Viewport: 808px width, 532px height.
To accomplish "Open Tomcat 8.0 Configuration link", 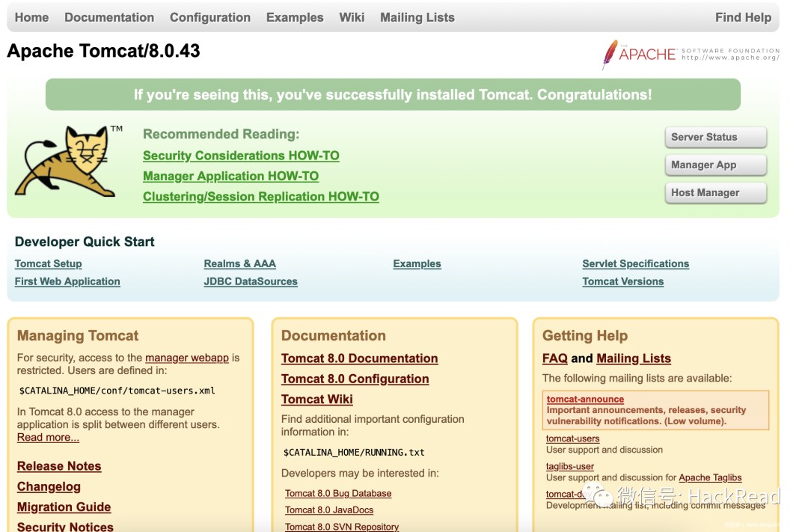I will tap(355, 379).
